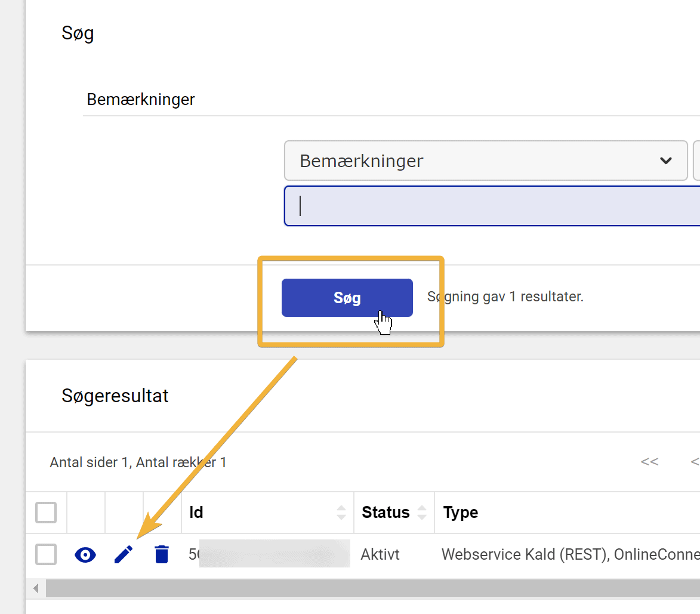Screen dimensions: 700x614
Task: Tick the select-all header checkbox
Action: [46, 512]
